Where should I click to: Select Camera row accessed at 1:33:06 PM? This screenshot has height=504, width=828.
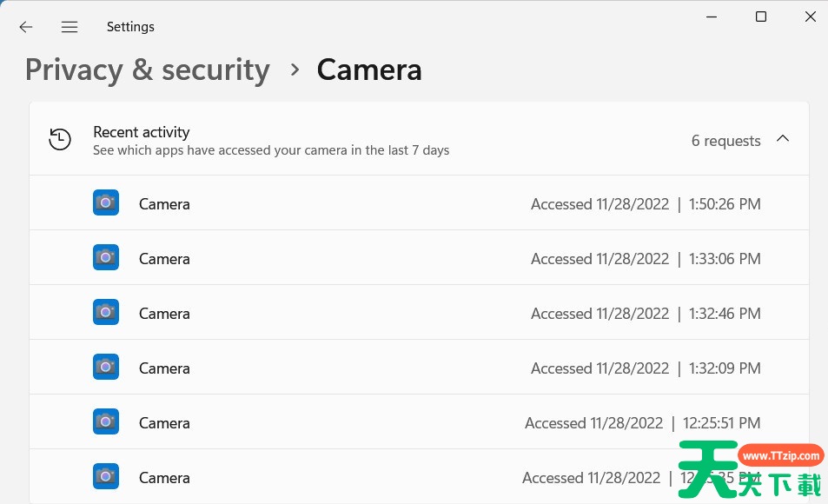click(x=419, y=258)
